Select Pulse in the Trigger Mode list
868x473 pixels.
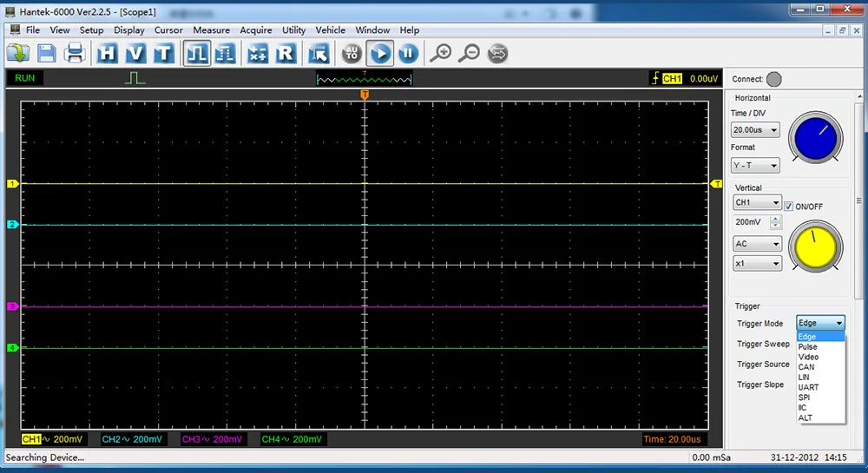tap(807, 347)
